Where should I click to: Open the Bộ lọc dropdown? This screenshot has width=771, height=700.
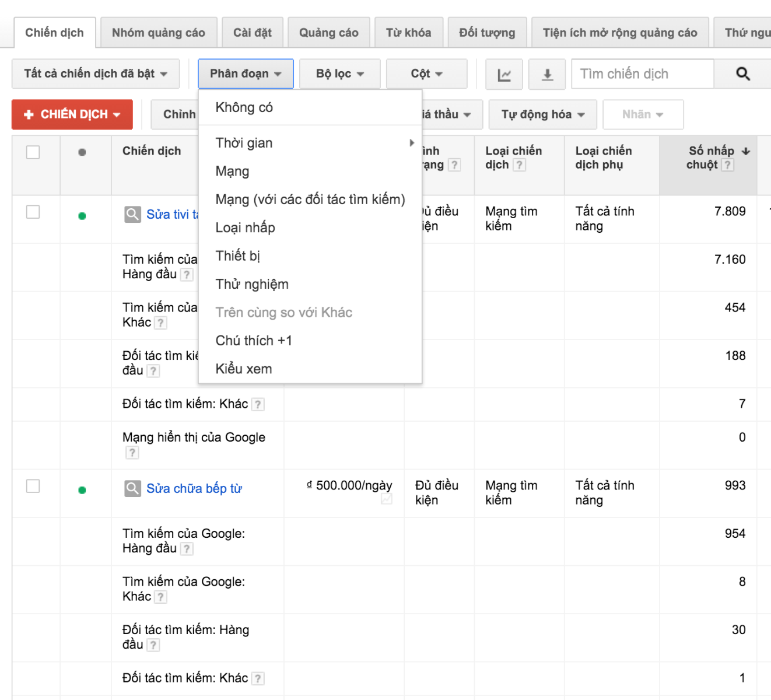[x=340, y=73]
